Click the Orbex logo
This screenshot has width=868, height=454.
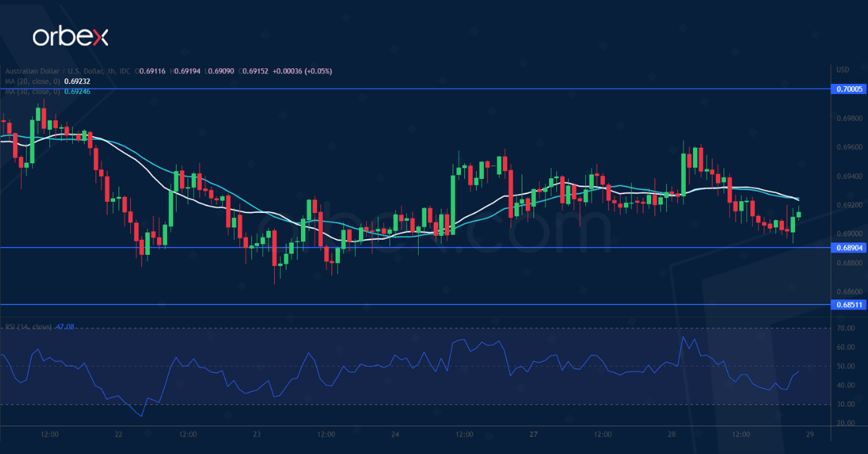[x=70, y=37]
